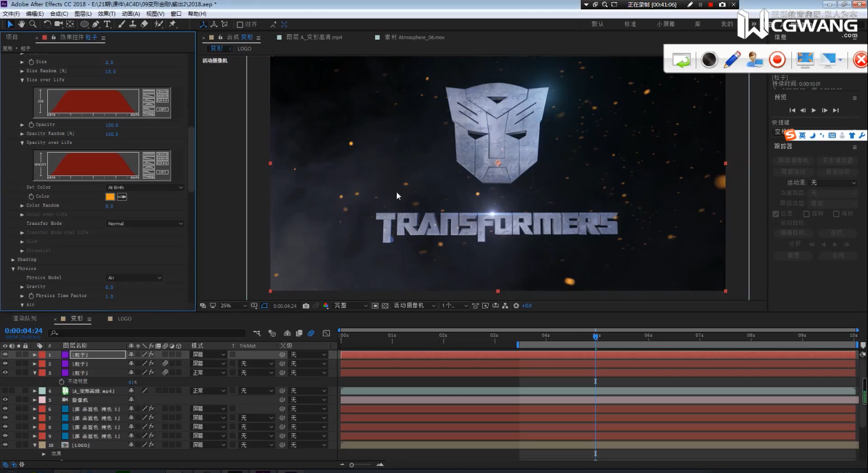Toggle the 缩放 checkbox in tracker panel

[x=836, y=214]
